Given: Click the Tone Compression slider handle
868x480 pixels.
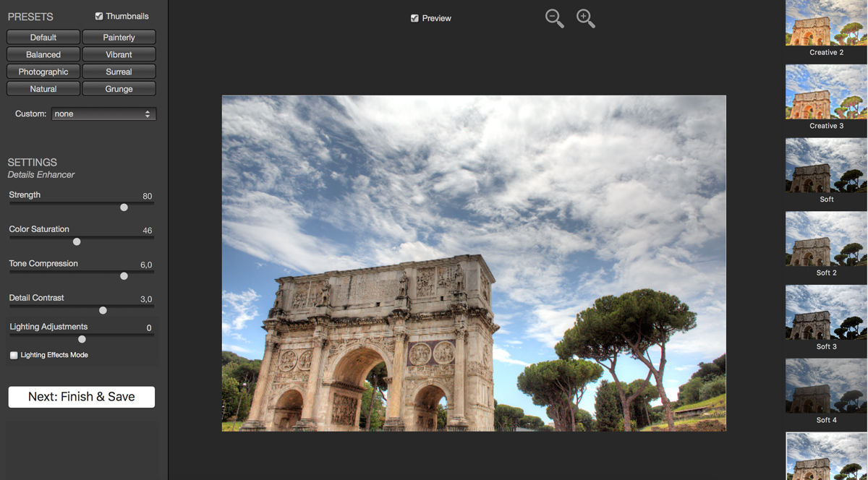Looking at the screenshot, I should [124, 276].
